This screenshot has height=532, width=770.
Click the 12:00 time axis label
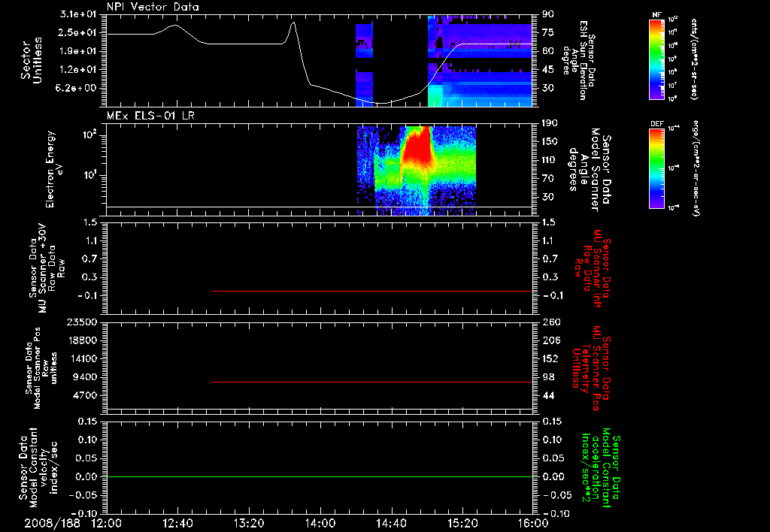107,523
